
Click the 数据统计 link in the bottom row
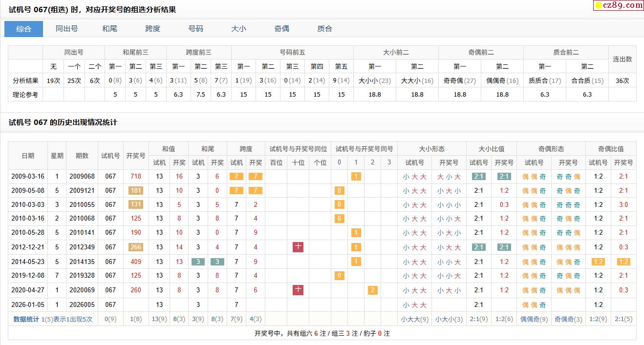[26, 320]
